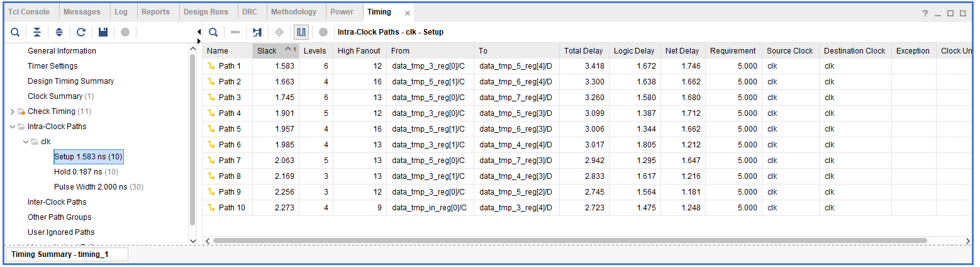Click Check Timing folder icon

21,111
